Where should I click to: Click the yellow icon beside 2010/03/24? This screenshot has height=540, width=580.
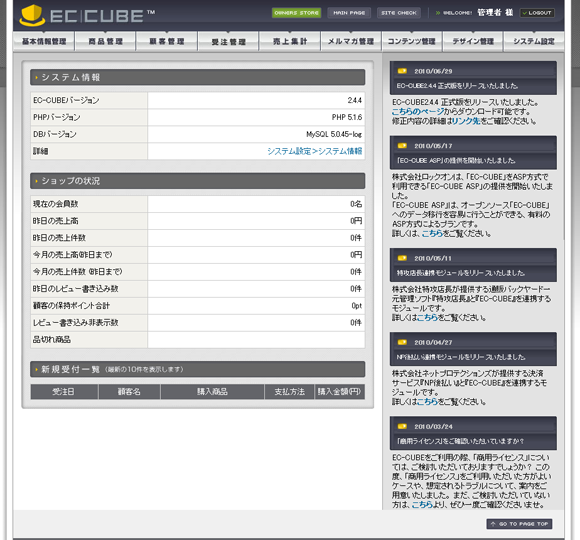[x=402, y=426]
